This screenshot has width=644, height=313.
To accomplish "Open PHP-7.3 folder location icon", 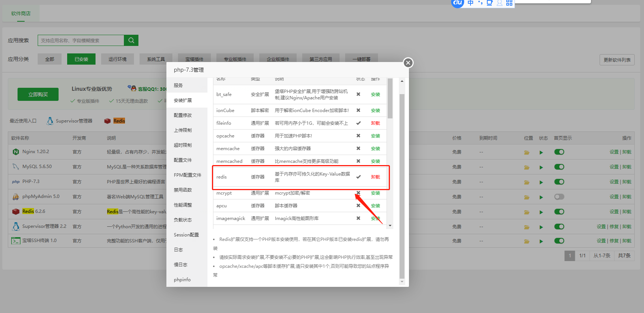I will point(527,182).
